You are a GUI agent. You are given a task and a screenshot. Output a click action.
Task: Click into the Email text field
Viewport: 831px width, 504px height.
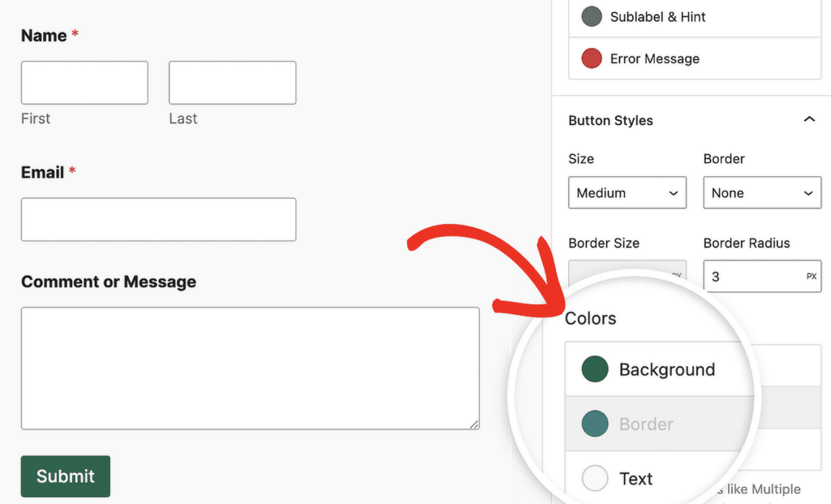[x=158, y=220]
